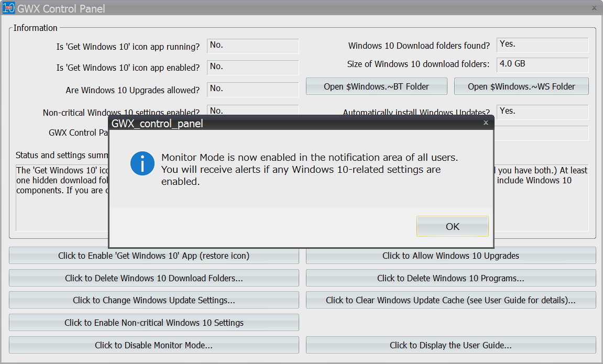
Task: Click the 'Windows 10 Download folders found?' field
Action: point(542,46)
